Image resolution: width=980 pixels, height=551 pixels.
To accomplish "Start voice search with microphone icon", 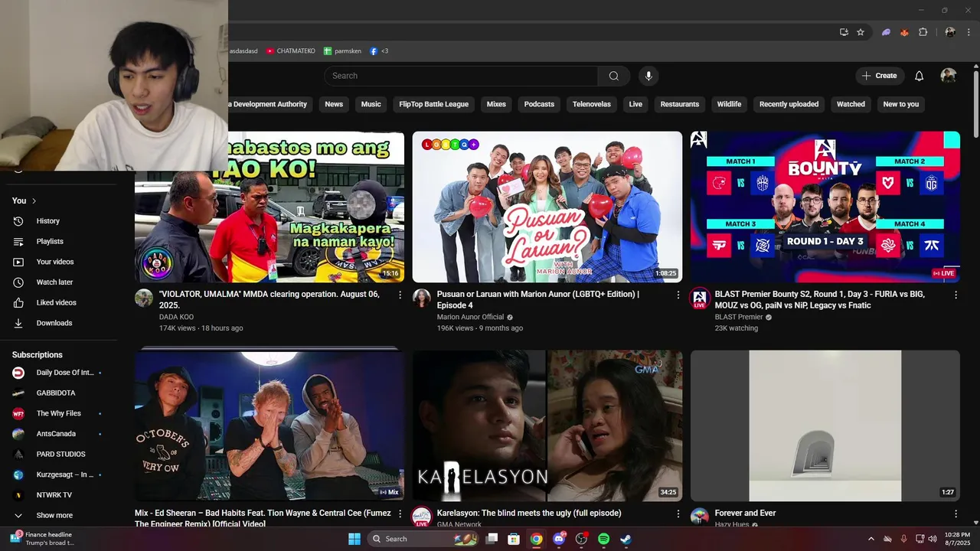I will (648, 76).
